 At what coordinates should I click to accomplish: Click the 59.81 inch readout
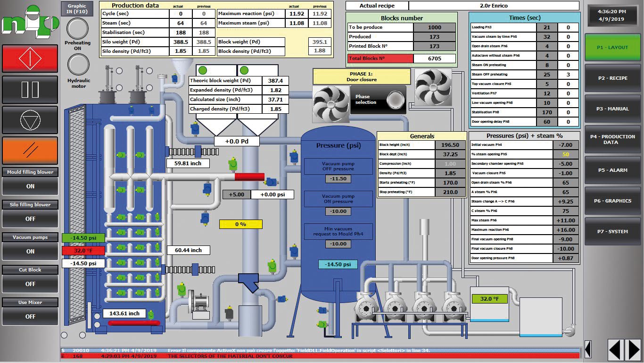tap(188, 163)
